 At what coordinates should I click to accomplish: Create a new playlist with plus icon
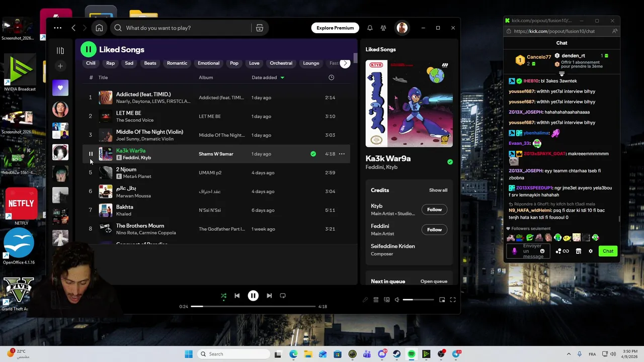tap(60, 66)
